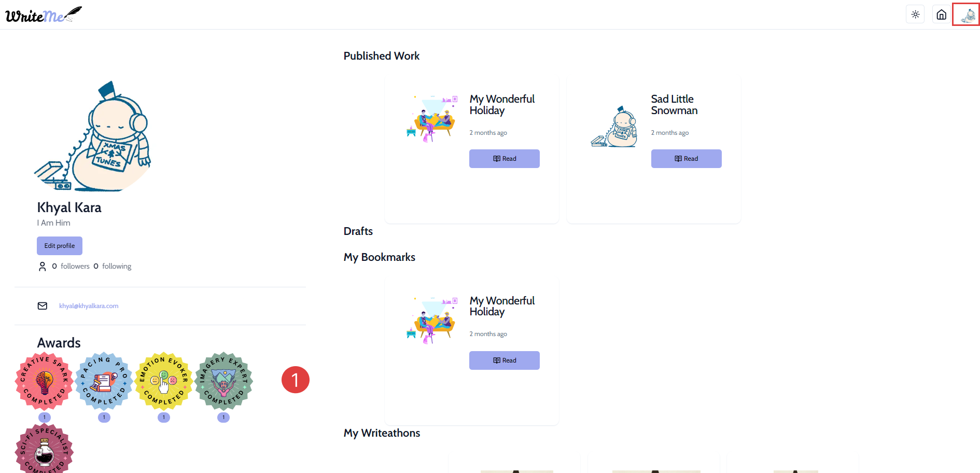
Task: Read the bookmarked My Wonderful Holiday story
Action: pos(504,360)
